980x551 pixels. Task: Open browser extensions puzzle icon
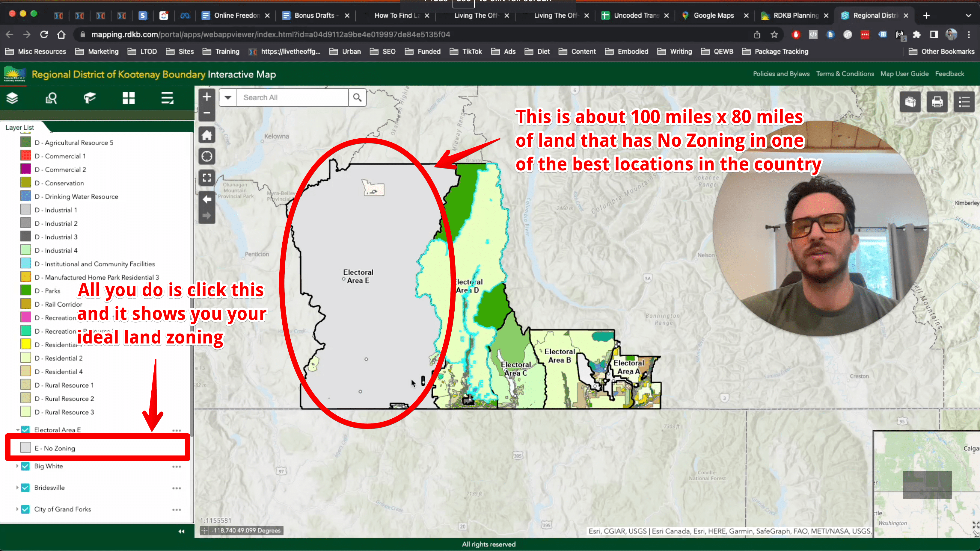coord(916,35)
